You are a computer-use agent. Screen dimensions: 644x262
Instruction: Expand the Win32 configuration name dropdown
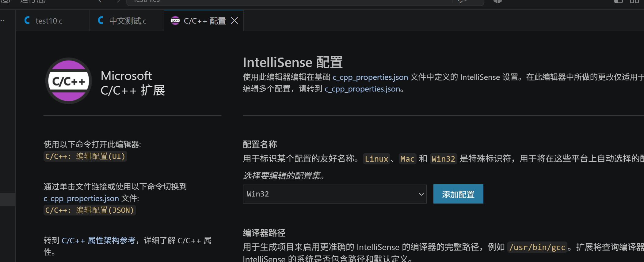pyautogui.click(x=334, y=194)
